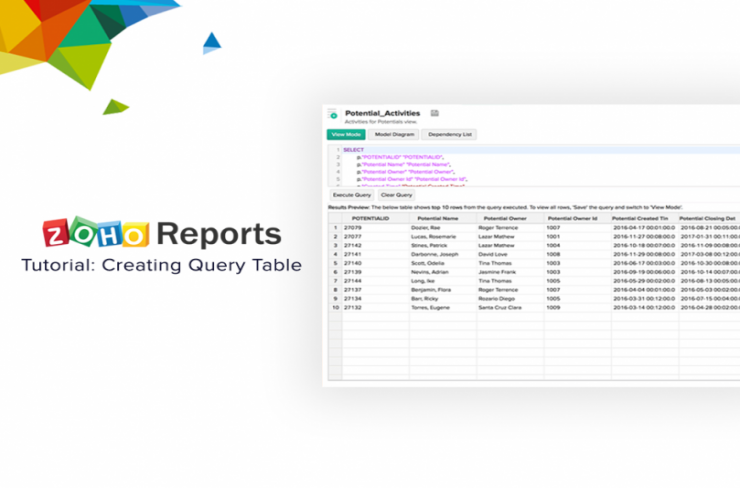
Task: Click 'Lazar Mathew' owner cell in row 2
Action: (511, 237)
